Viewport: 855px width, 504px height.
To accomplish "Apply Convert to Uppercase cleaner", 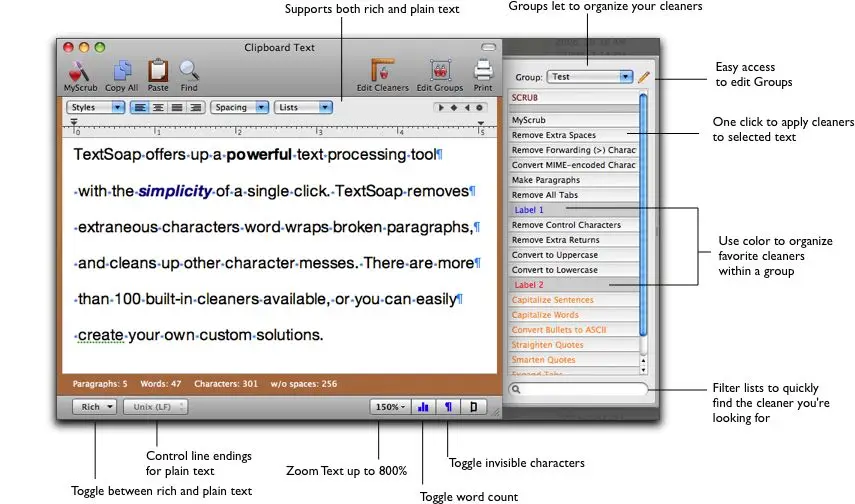I will pos(574,255).
